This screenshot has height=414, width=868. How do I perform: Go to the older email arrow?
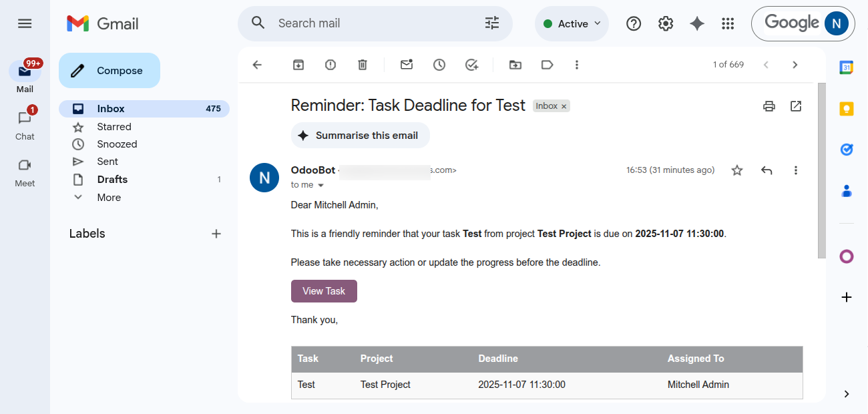point(795,65)
